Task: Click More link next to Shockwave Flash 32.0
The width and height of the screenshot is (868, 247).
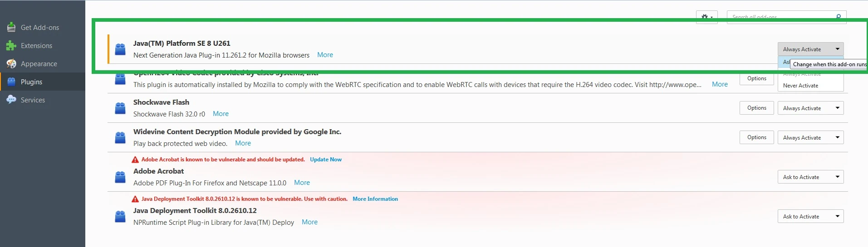Action: pyautogui.click(x=221, y=114)
